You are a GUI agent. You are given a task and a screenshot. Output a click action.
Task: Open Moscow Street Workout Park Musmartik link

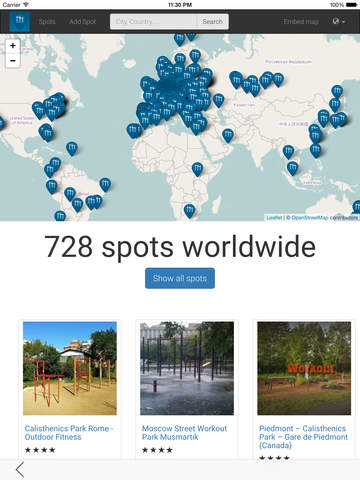pos(184,433)
